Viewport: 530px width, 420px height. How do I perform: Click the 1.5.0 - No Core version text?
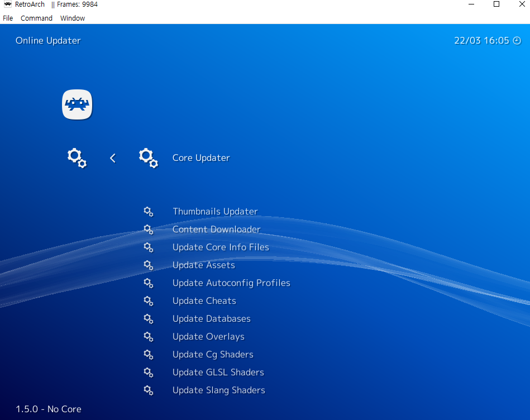[x=49, y=409]
